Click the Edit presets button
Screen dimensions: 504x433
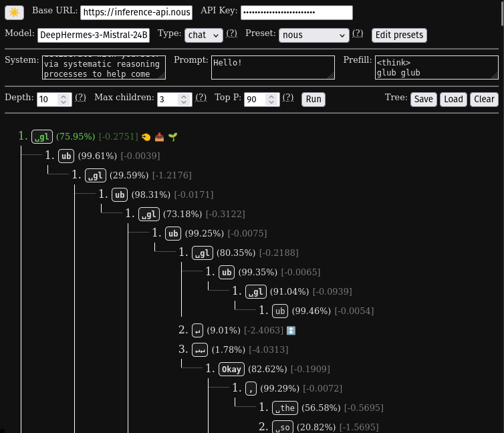[399, 35]
